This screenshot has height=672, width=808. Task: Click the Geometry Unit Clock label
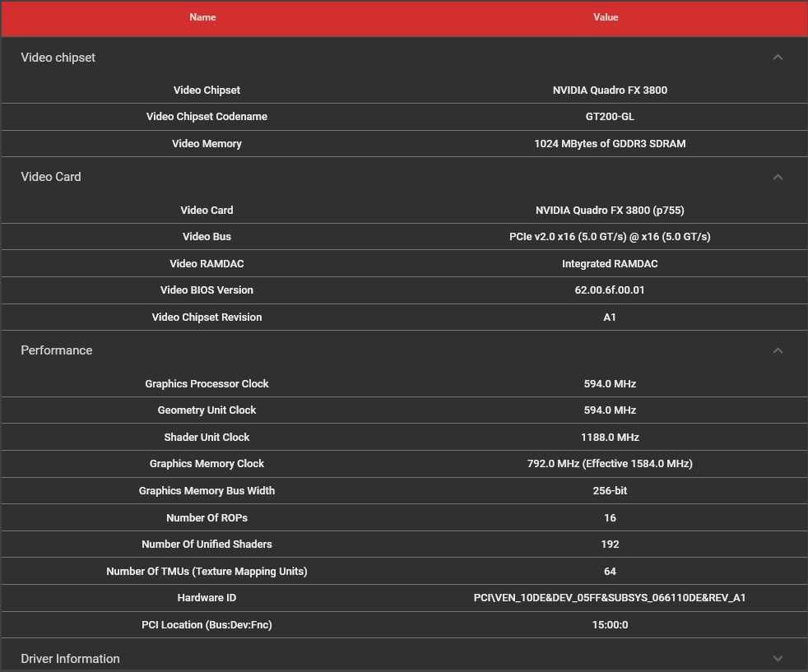(207, 410)
